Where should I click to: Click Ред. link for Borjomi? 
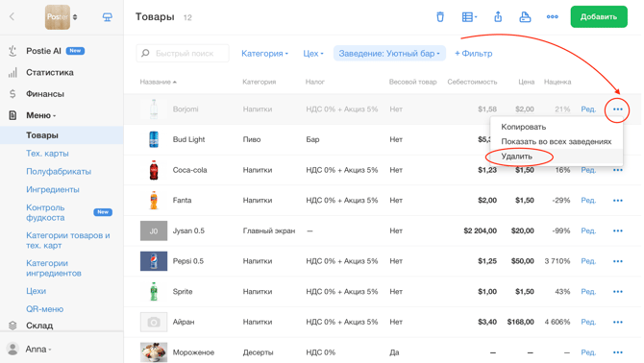coord(588,109)
